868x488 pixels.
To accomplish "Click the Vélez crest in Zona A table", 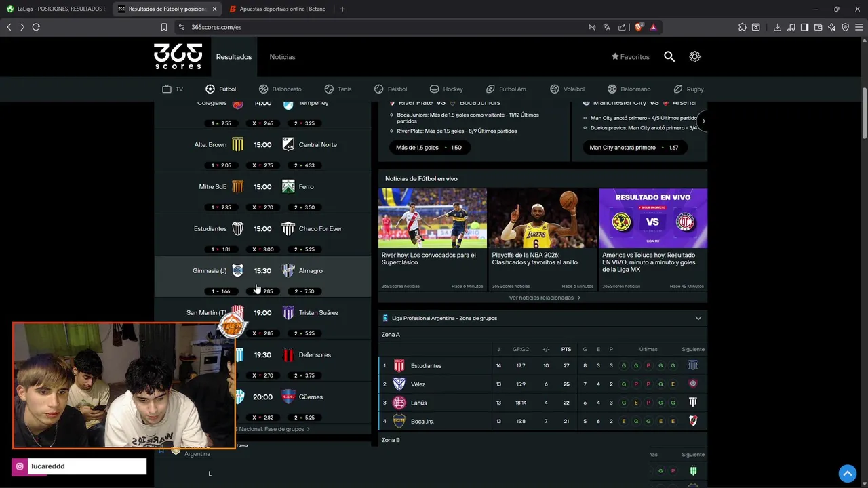I will 399,384.
